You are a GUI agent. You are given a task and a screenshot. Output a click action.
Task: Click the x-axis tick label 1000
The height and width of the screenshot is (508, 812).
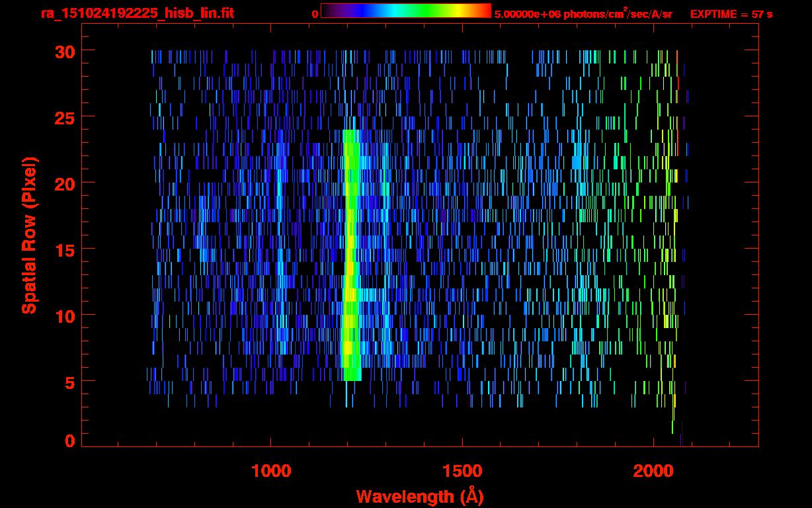point(271,471)
